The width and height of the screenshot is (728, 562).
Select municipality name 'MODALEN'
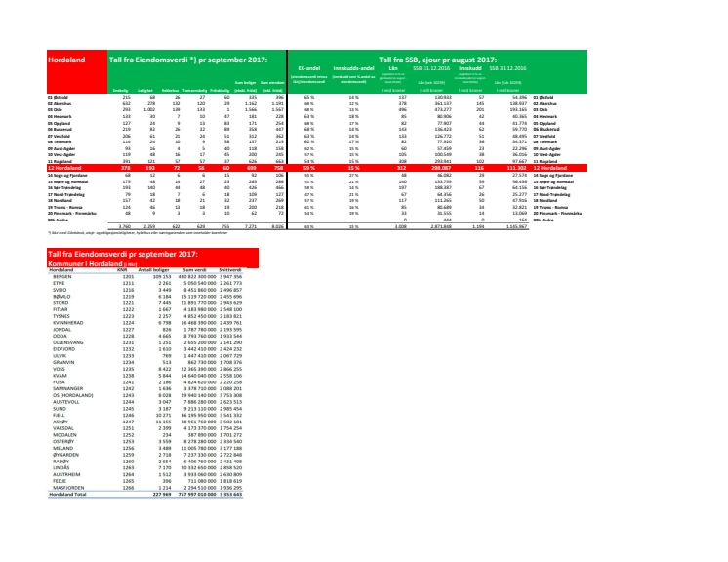point(63,435)
